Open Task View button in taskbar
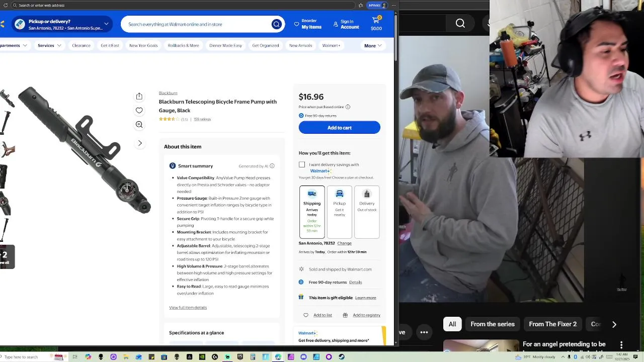Screen dimensions: 644x362 pyautogui.click(x=75, y=357)
